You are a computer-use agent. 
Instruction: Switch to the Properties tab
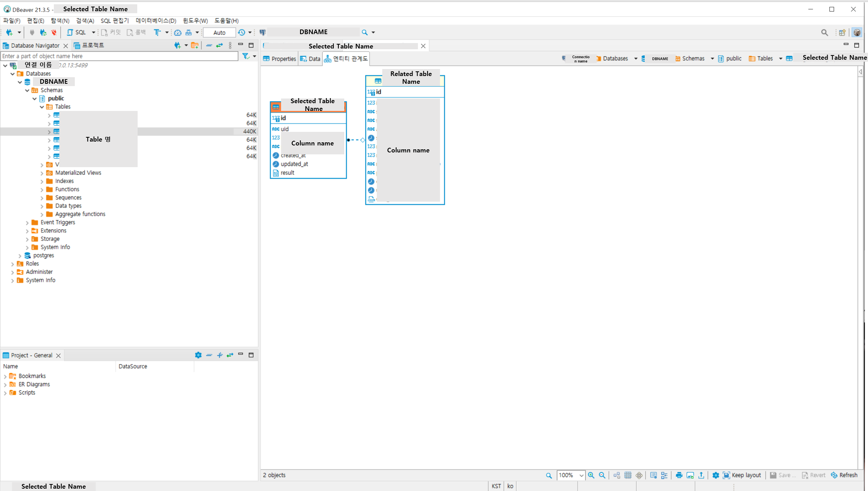click(280, 59)
